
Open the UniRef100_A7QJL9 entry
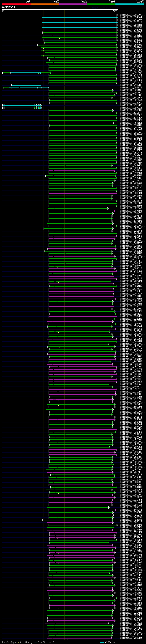(x=131, y=35)
